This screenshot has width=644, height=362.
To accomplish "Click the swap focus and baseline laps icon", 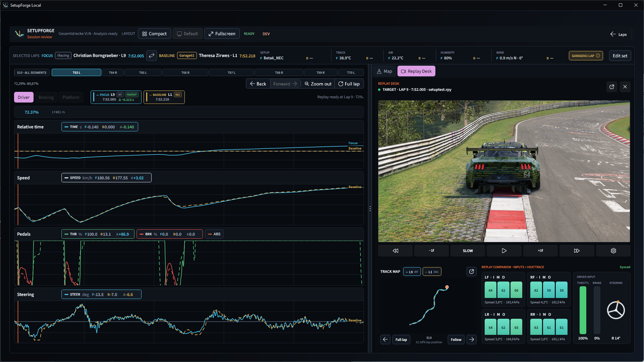I will [152, 56].
